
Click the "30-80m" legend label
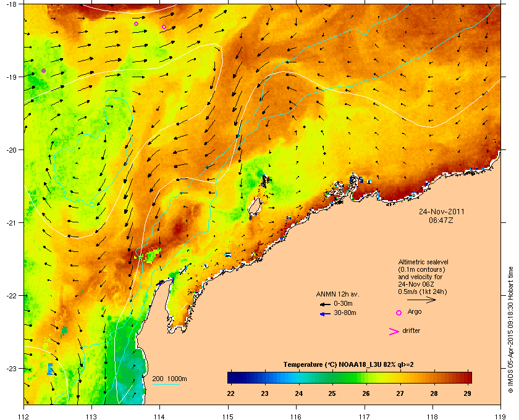coord(345,313)
